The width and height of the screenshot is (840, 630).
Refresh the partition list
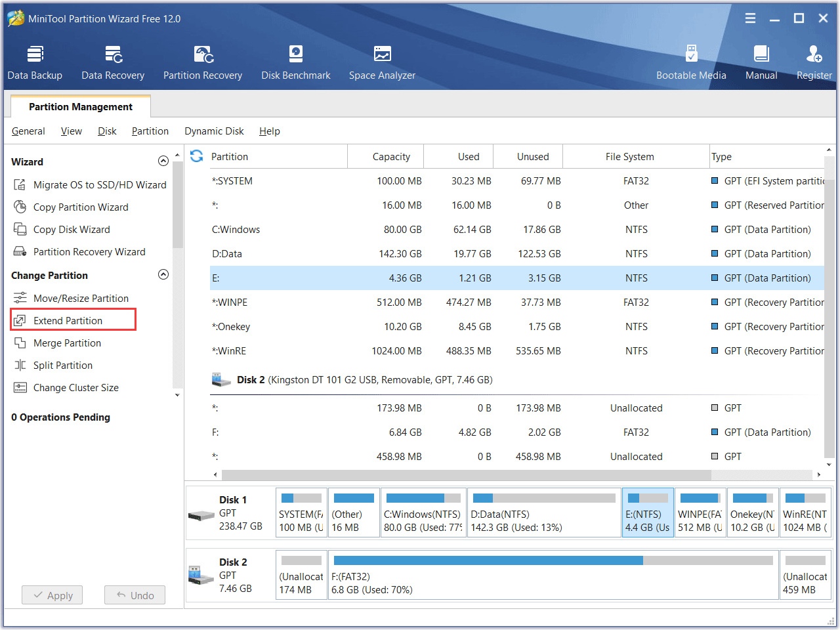[196, 156]
